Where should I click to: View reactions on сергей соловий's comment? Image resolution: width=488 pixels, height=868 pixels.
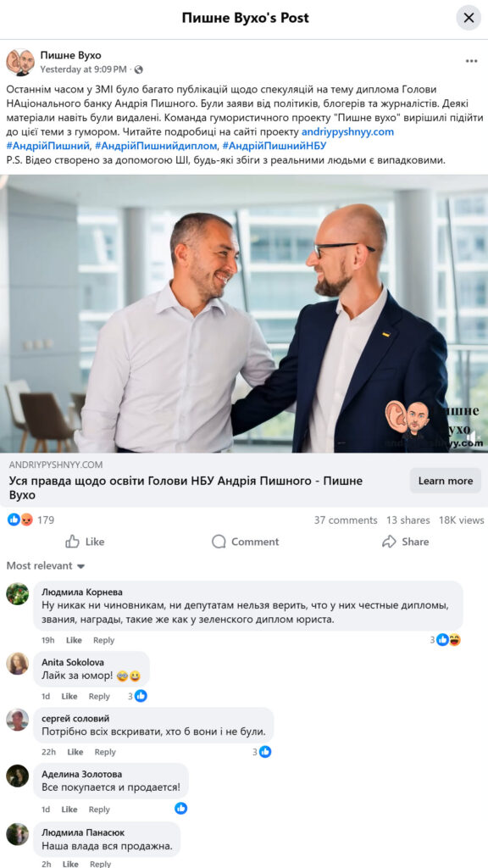pos(262,752)
